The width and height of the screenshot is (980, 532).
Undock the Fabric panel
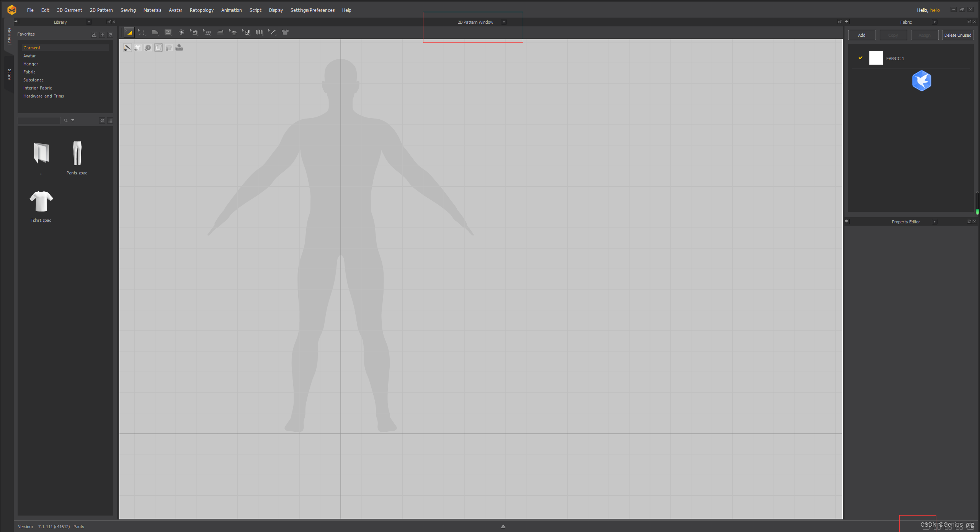(969, 22)
